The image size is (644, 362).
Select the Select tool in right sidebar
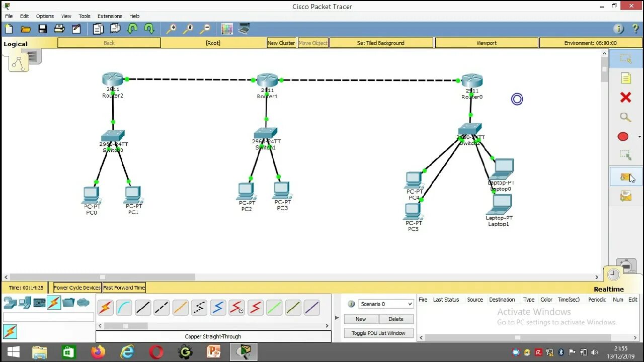coord(625,59)
